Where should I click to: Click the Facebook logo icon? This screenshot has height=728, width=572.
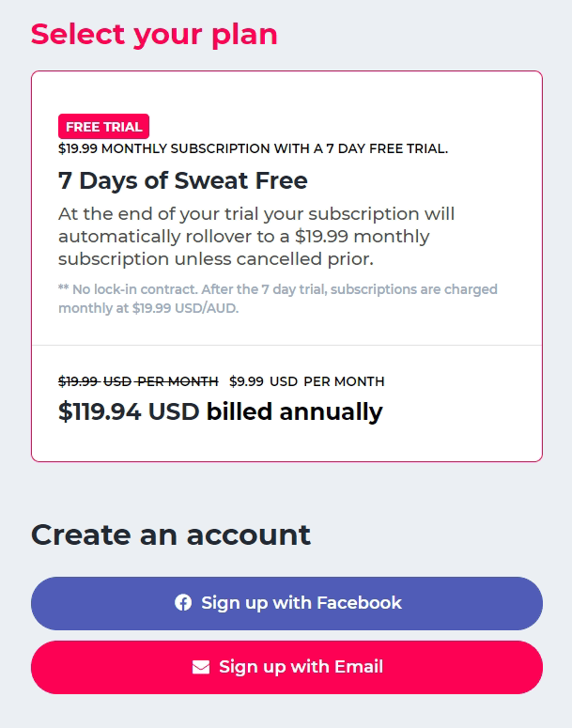[183, 603]
